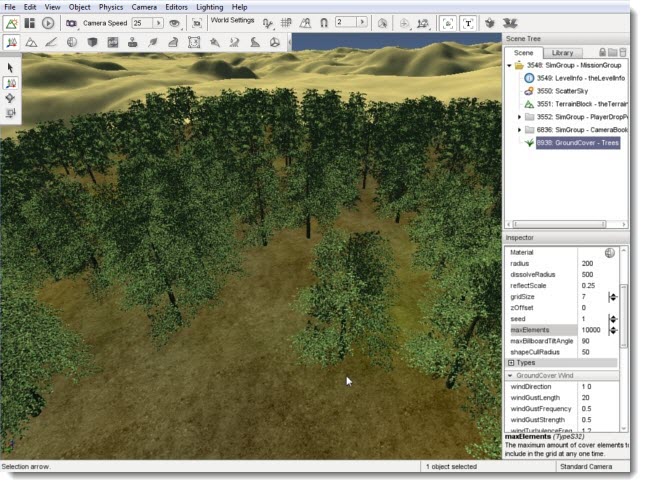Select the arrow selection tool in left palette

point(10,67)
